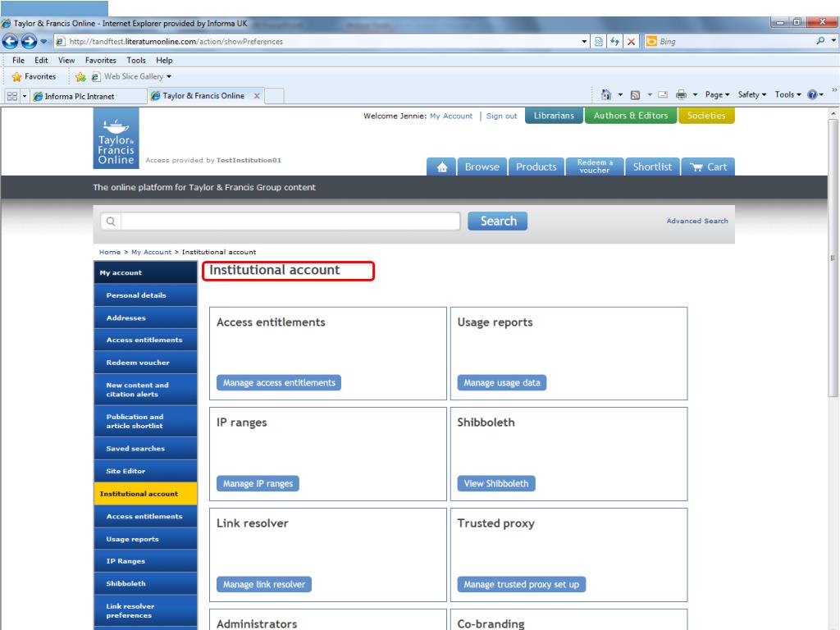The height and width of the screenshot is (630, 840).
Task: Open the Librarians tab button
Action: (x=554, y=116)
